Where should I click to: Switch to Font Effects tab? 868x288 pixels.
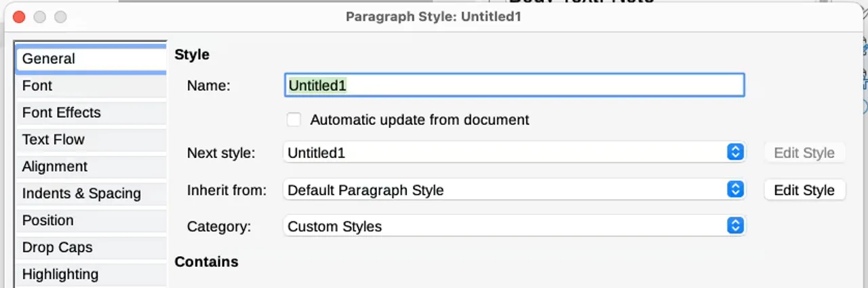click(x=91, y=112)
